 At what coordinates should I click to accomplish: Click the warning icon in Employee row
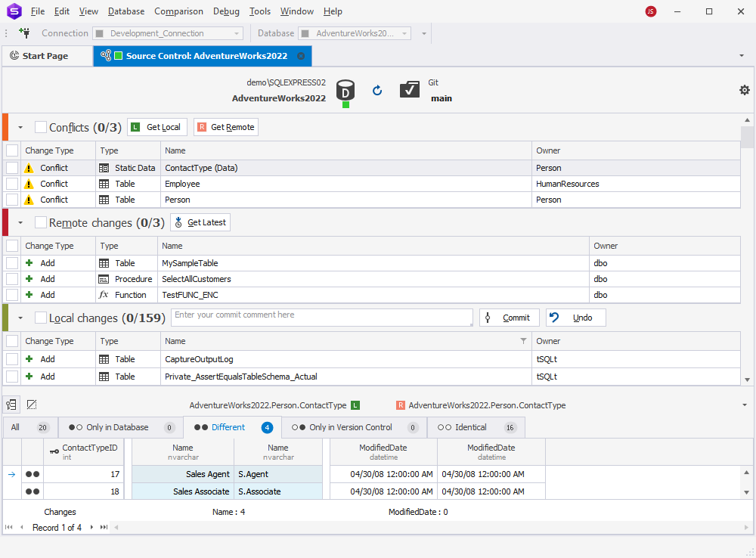(x=29, y=184)
